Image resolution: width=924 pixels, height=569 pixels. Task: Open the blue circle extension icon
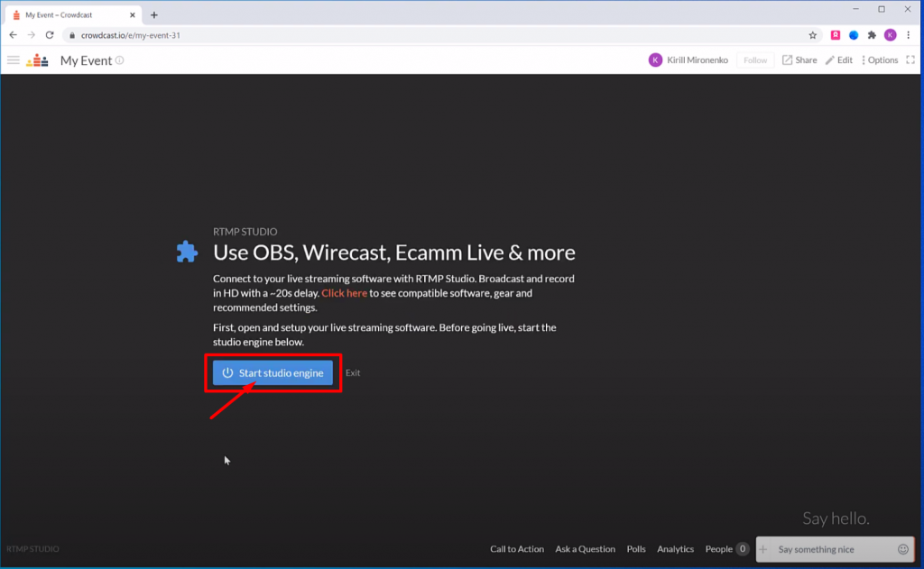coord(854,35)
